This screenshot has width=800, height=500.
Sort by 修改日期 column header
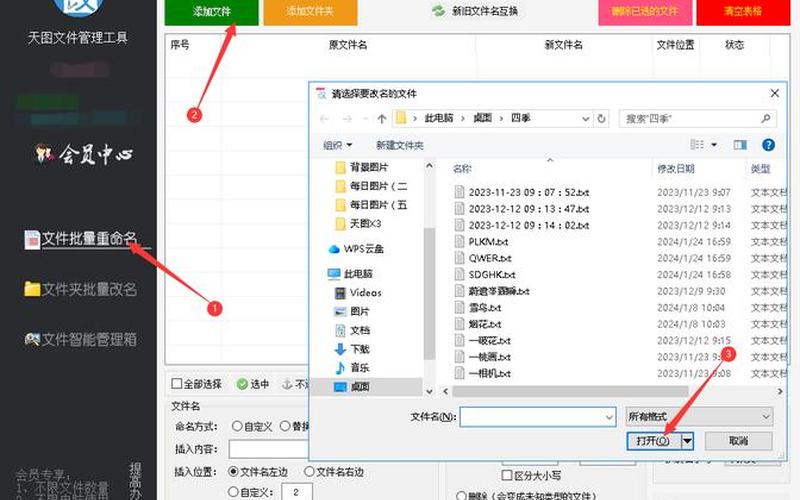pos(676,169)
